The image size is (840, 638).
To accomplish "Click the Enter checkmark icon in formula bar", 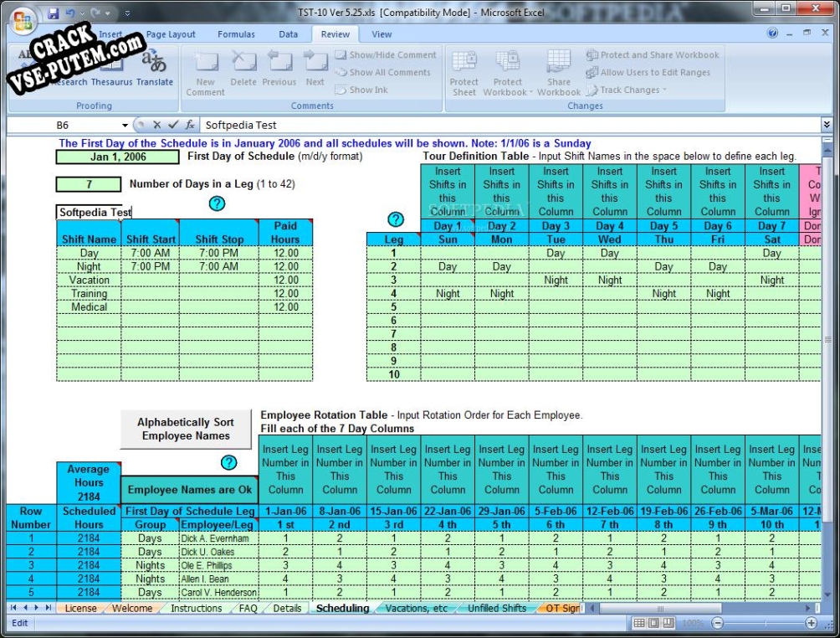I will coord(173,125).
